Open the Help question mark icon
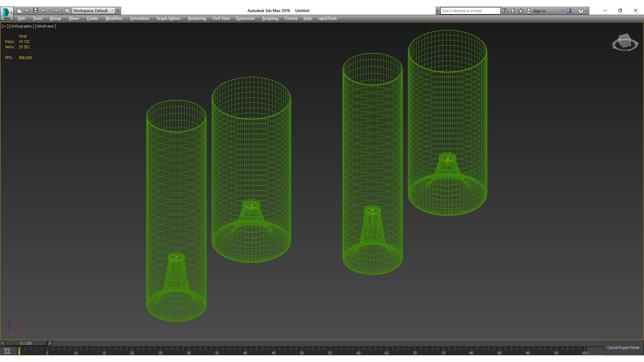This screenshot has width=644, height=362. click(581, 11)
